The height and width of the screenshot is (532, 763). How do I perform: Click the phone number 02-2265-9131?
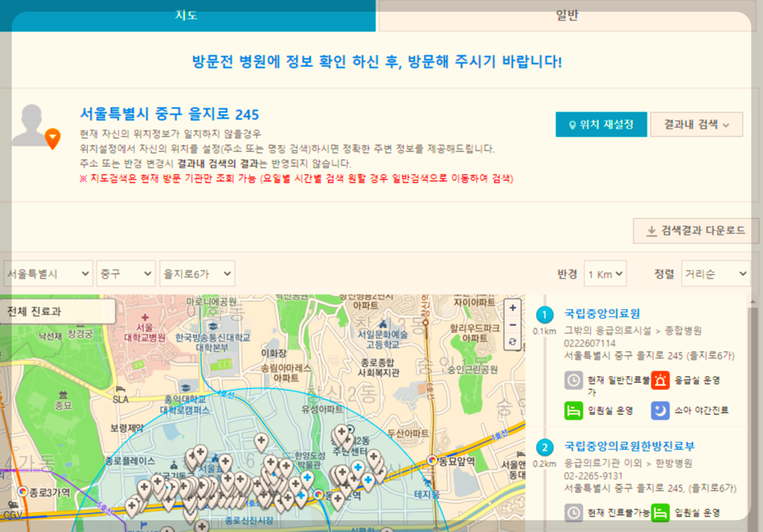593,476
